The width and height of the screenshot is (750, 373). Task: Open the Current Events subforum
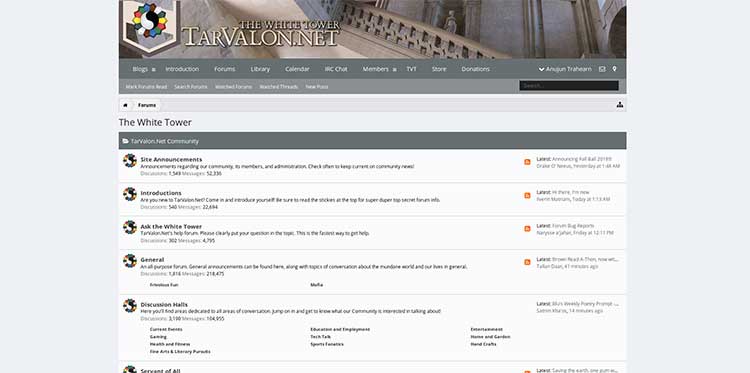pos(166,329)
